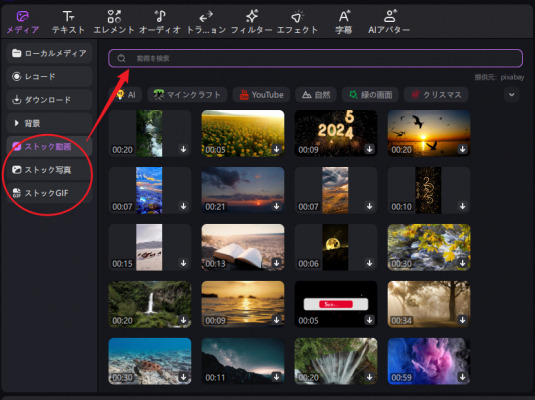Select the フィルター filter tab

click(251, 22)
